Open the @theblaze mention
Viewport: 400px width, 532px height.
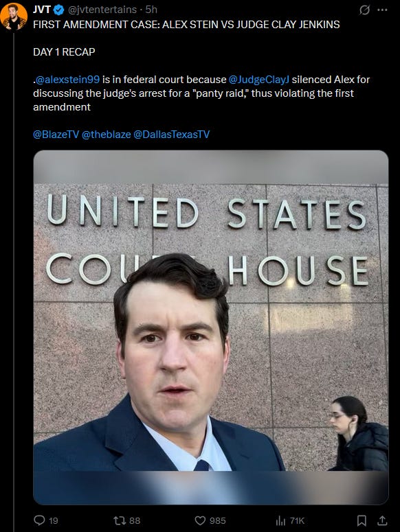click(x=107, y=135)
